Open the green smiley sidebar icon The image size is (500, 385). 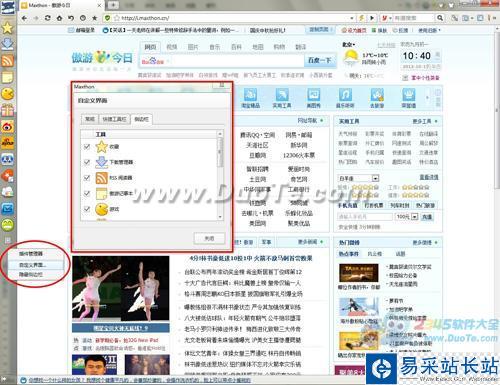coord(7,225)
